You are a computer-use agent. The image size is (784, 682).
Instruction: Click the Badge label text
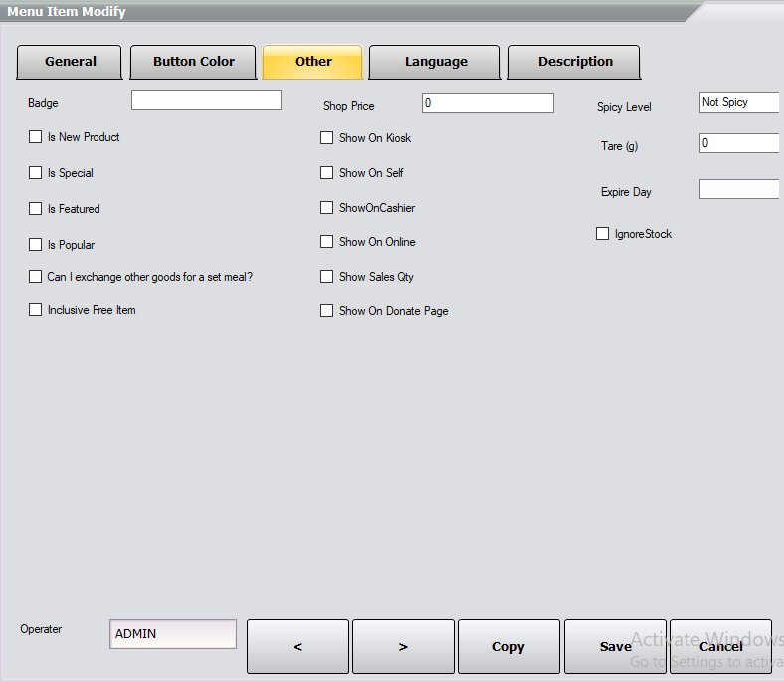[43, 103]
